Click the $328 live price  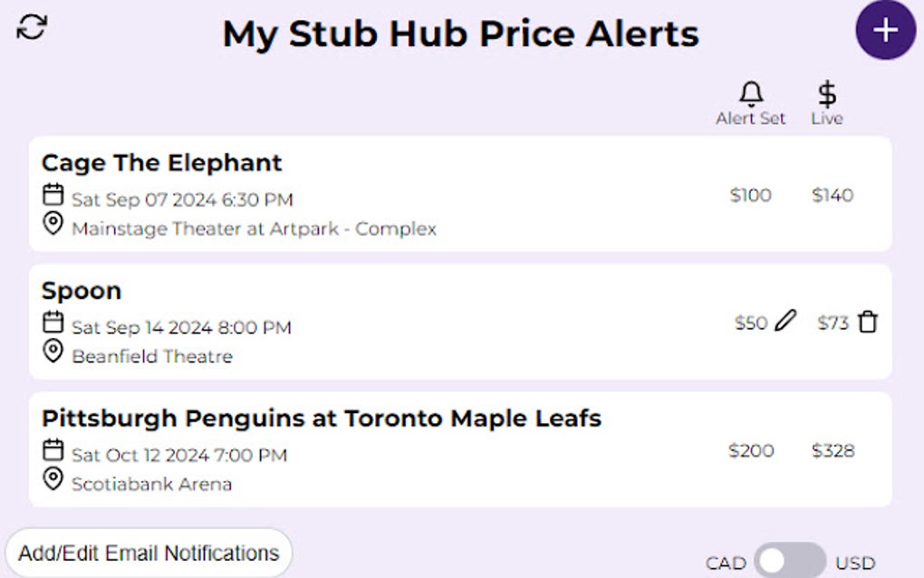pyautogui.click(x=833, y=450)
